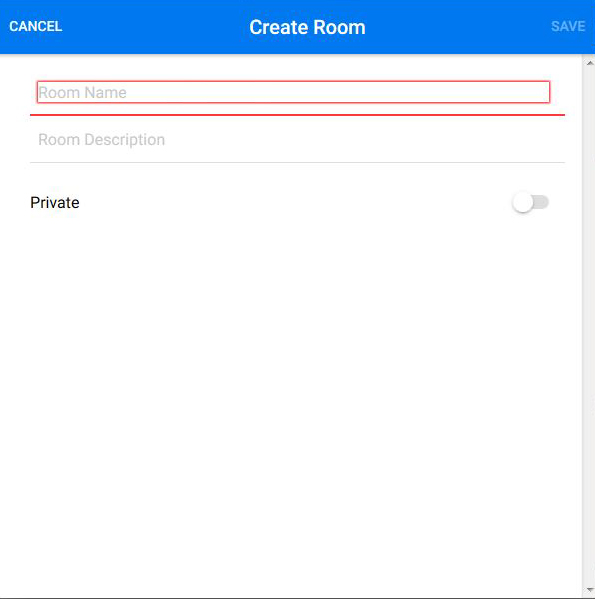This screenshot has width=595, height=599.
Task: Place cursor in Room Description placeholder
Action: [x=102, y=140]
